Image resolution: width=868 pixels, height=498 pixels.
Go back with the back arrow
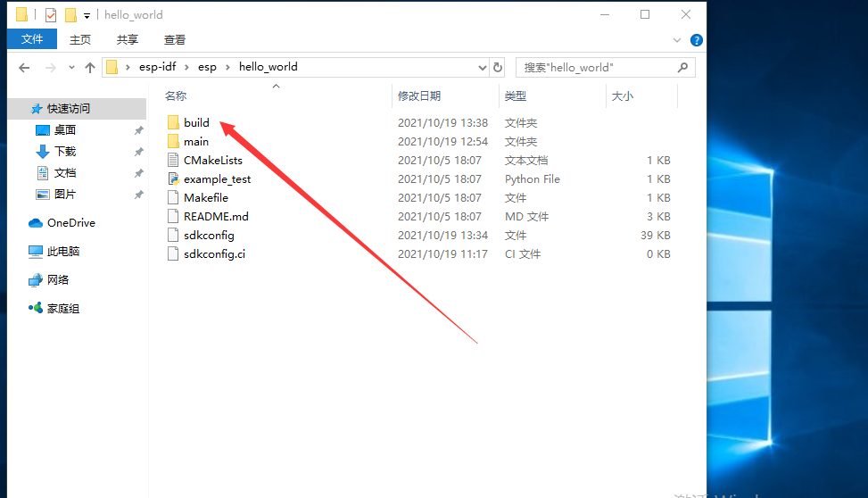pyautogui.click(x=24, y=68)
